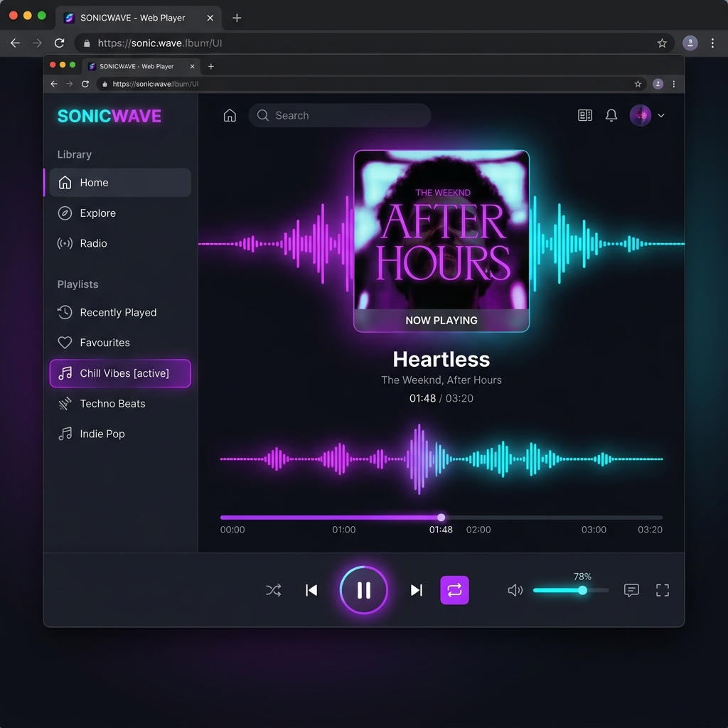Select the Chill Vibes [active] playlist
Image resolution: width=728 pixels, height=728 pixels.
[120, 373]
